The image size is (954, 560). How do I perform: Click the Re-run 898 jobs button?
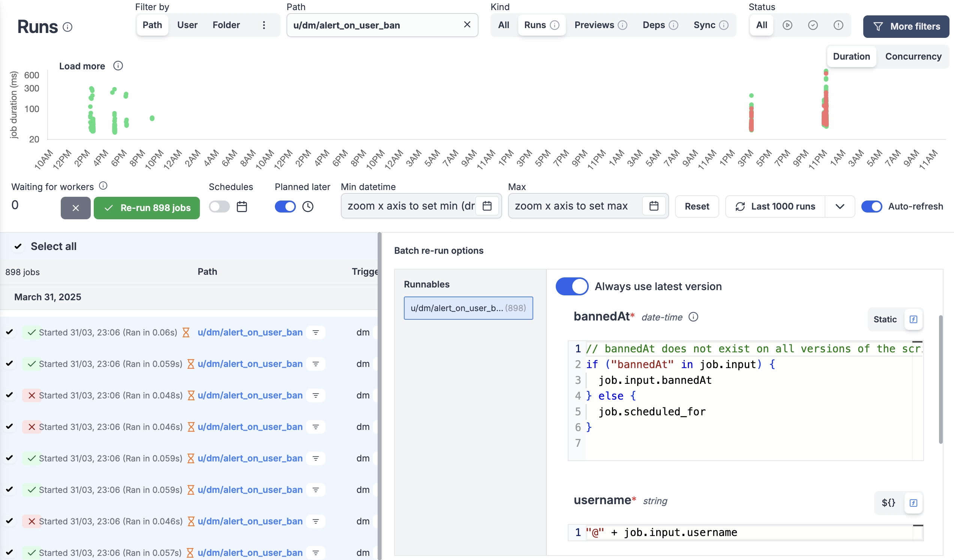[147, 208]
